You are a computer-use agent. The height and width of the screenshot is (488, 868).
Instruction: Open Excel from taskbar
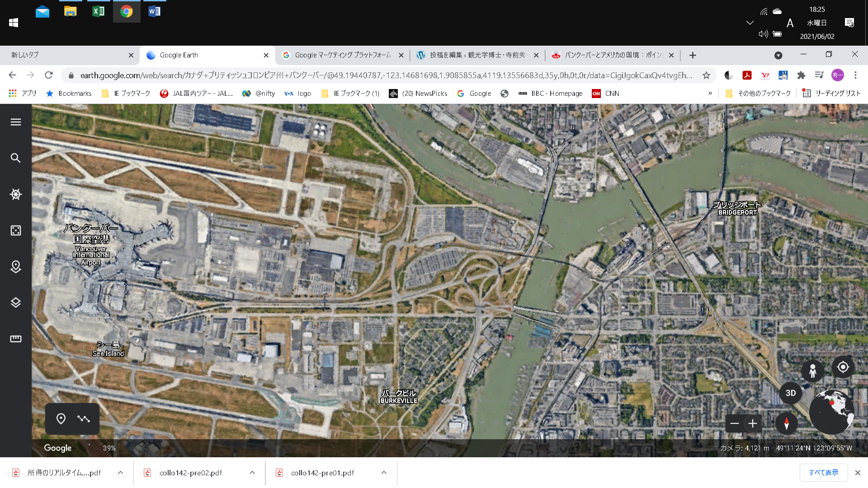98,11
